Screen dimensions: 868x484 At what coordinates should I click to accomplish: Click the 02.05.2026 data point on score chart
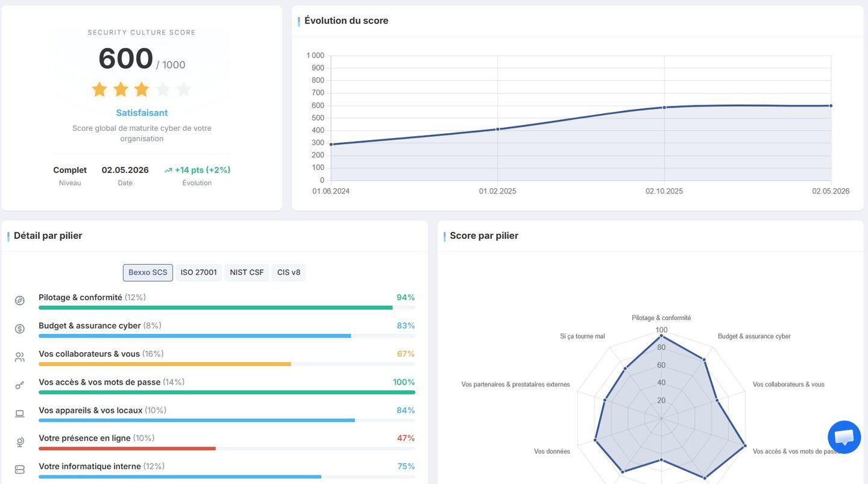831,105
